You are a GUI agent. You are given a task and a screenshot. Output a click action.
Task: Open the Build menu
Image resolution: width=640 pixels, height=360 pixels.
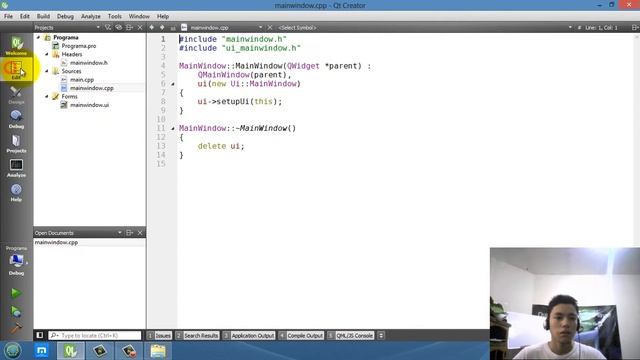[43, 16]
